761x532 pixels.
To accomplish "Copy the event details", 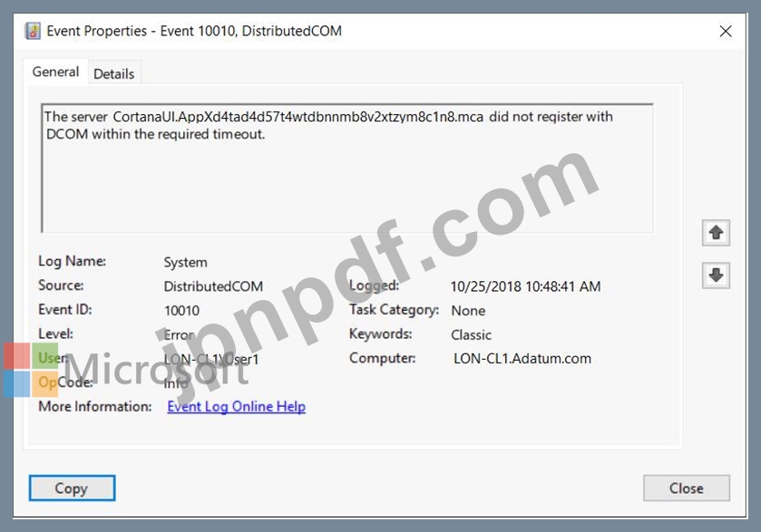I will point(72,488).
